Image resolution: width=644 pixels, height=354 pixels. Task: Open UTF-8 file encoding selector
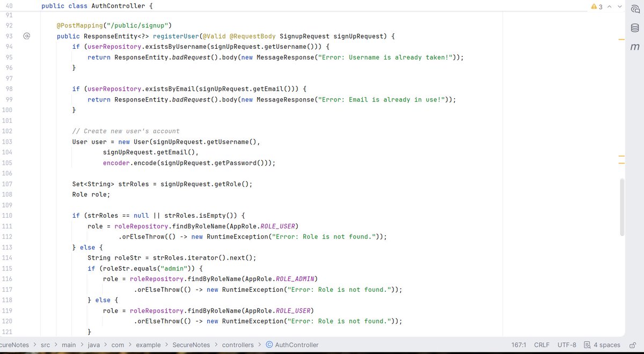(x=567, y=345)
